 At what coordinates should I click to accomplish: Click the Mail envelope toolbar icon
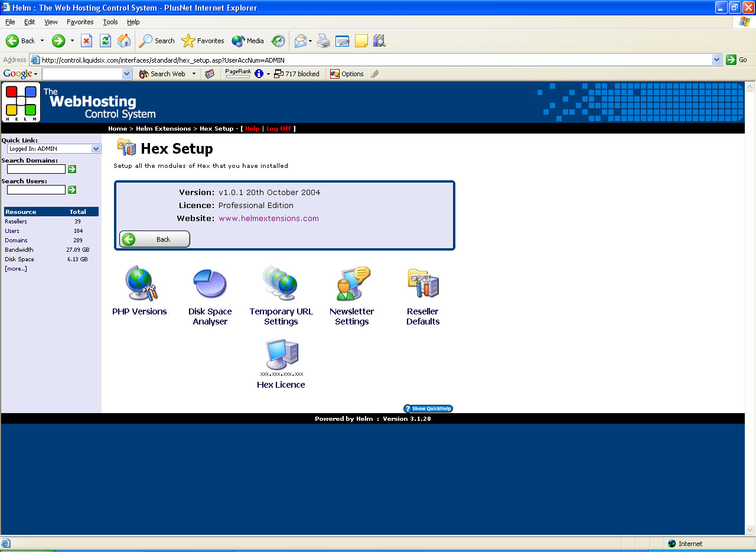(301, 41)
